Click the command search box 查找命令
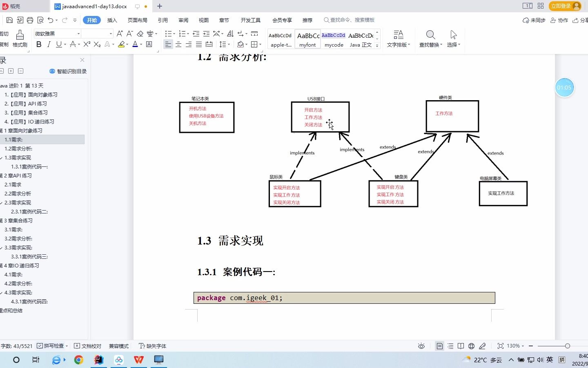Viewport: 588px width, 368px height. (350, 20)
